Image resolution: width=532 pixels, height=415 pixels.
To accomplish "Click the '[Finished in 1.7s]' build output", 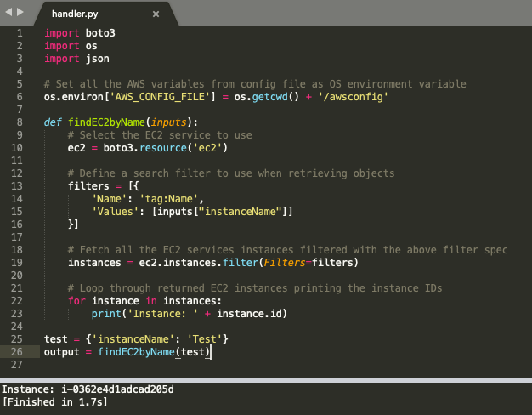I will [55, 401].
